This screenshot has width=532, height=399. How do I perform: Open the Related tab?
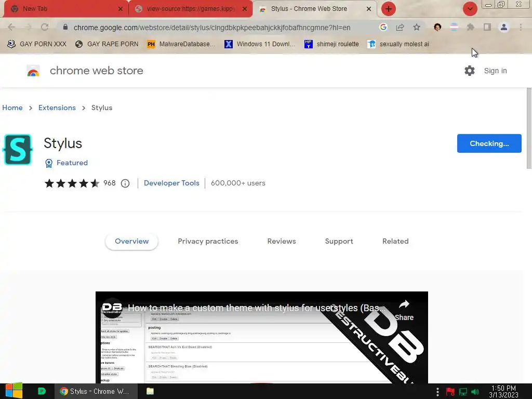click(x=395, y=241)
